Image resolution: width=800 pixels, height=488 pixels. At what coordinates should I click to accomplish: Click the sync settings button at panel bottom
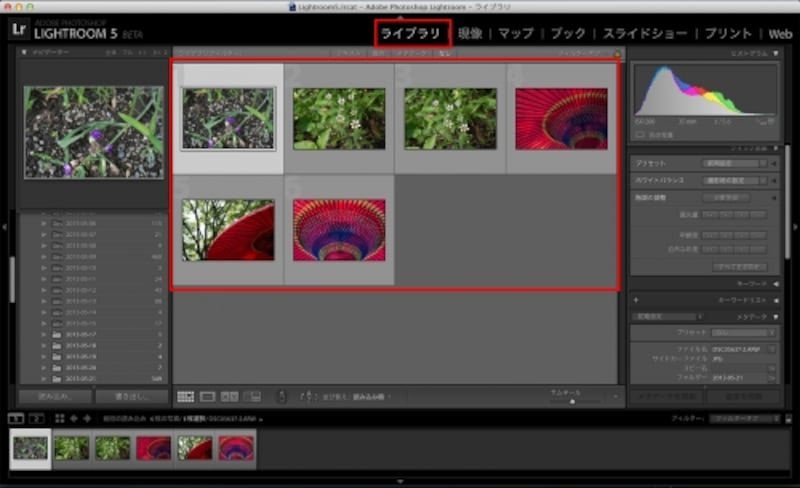tap(743, 397)
